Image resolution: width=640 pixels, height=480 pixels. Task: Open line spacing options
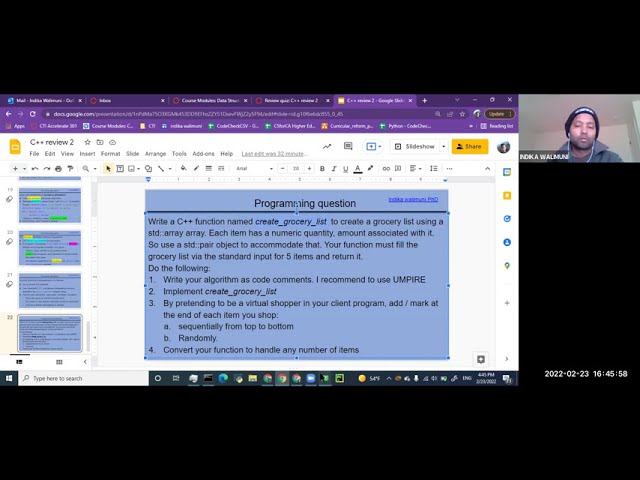pos(434,169)
